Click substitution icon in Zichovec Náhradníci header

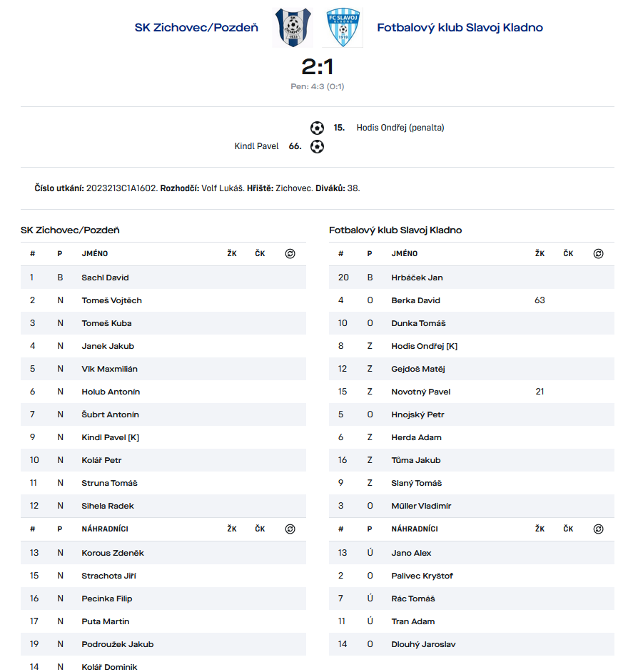click(290, 529)
